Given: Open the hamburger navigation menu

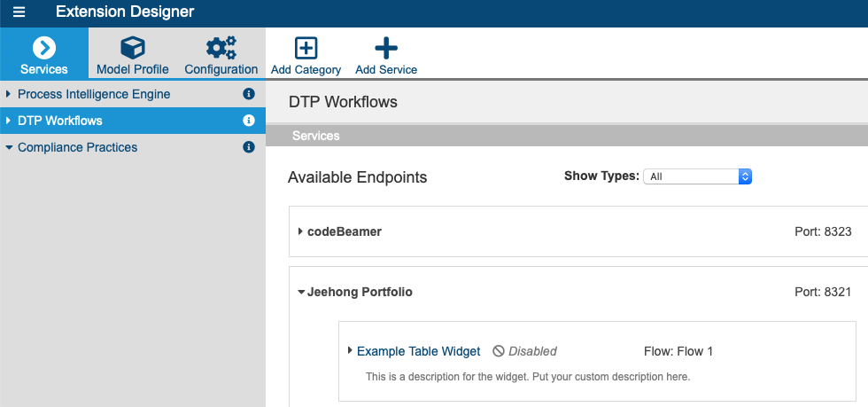Looking at the screenshot, I should (x=19, y=12).
